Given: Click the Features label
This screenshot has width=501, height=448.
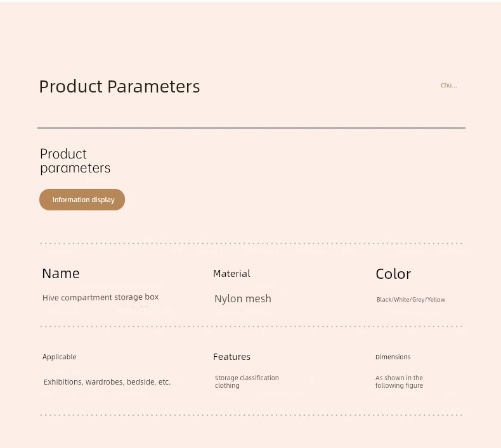Looking at the screenshot, I should point(231,357).
